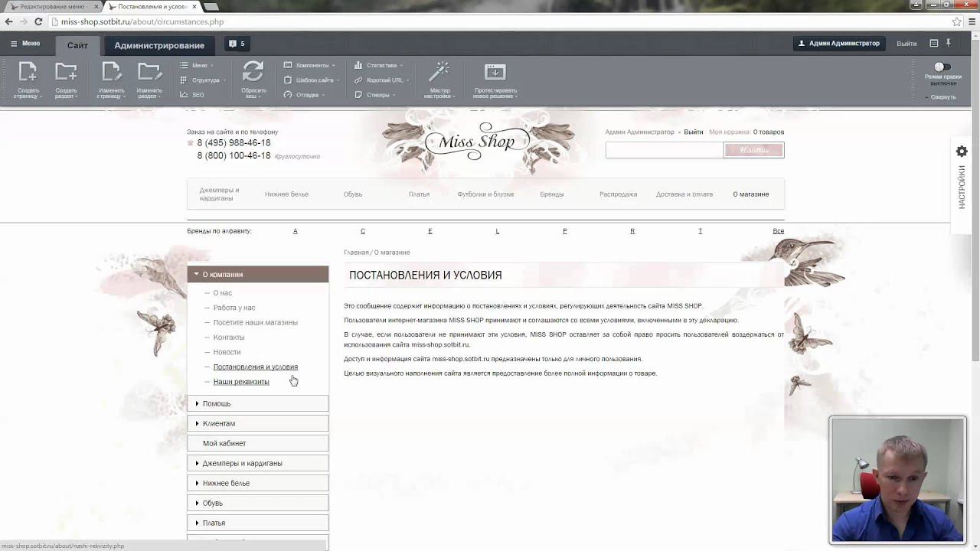
Task: Expand Джемперы и кардиганы sidebar section
Action: [x=258, y=463]
